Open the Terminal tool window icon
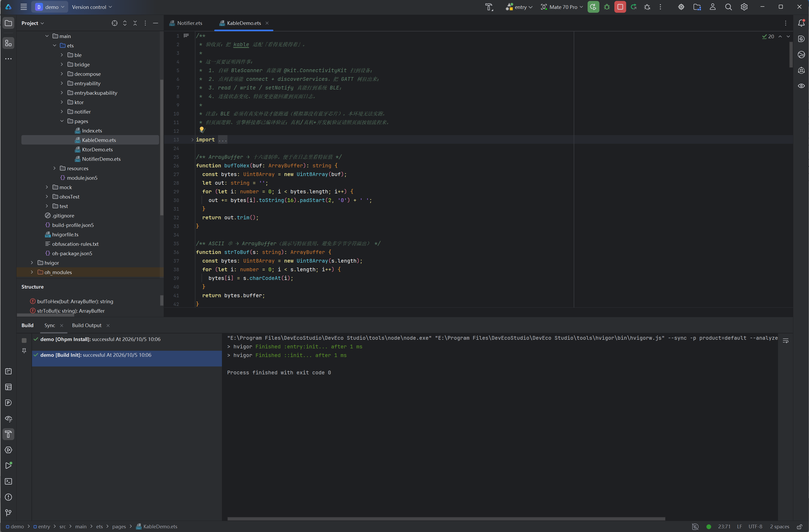This screenshot has width=809, height=532. coord(8,481)
